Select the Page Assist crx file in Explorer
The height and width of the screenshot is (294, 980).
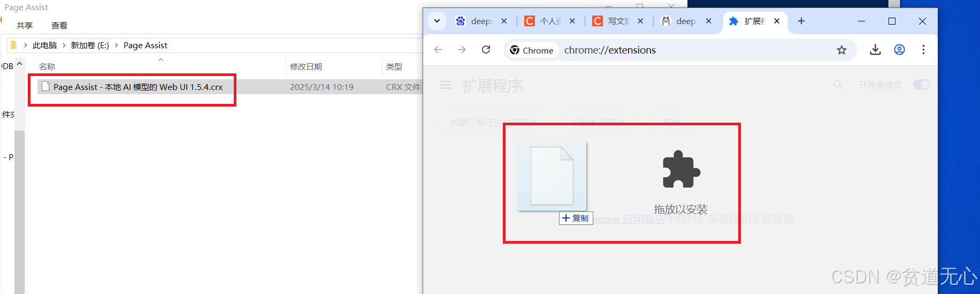137,87
